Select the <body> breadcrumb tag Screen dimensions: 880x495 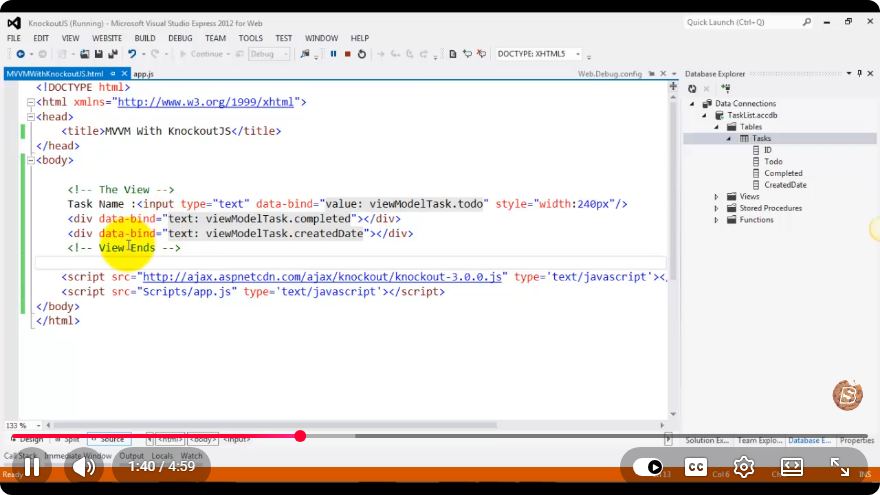(203, 439)
